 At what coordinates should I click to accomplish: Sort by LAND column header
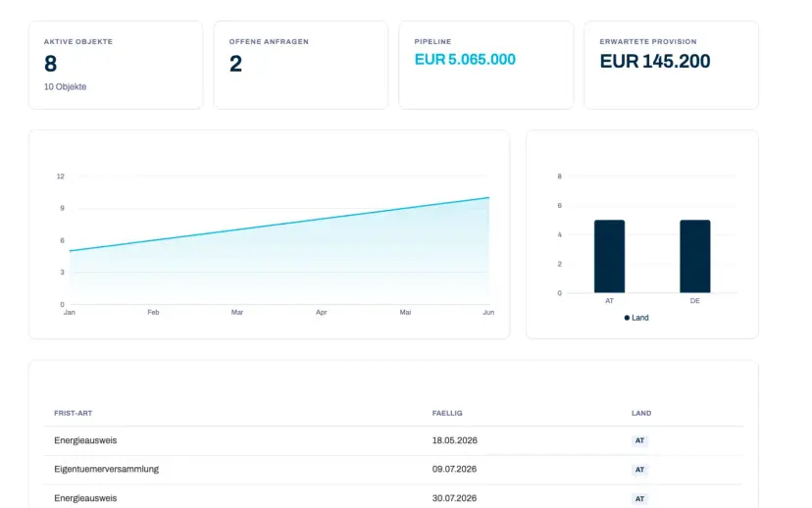641,413
